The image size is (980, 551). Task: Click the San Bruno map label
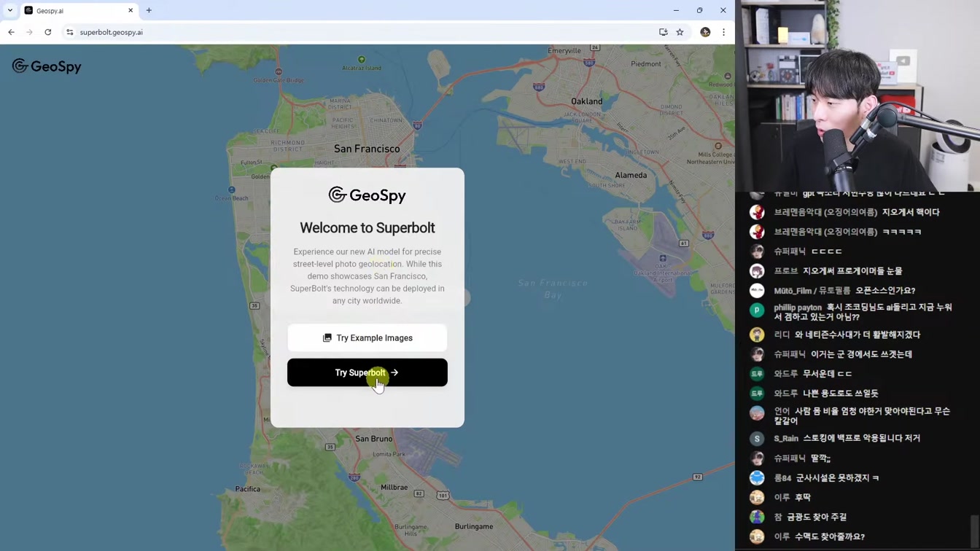(x=374, y=439)
